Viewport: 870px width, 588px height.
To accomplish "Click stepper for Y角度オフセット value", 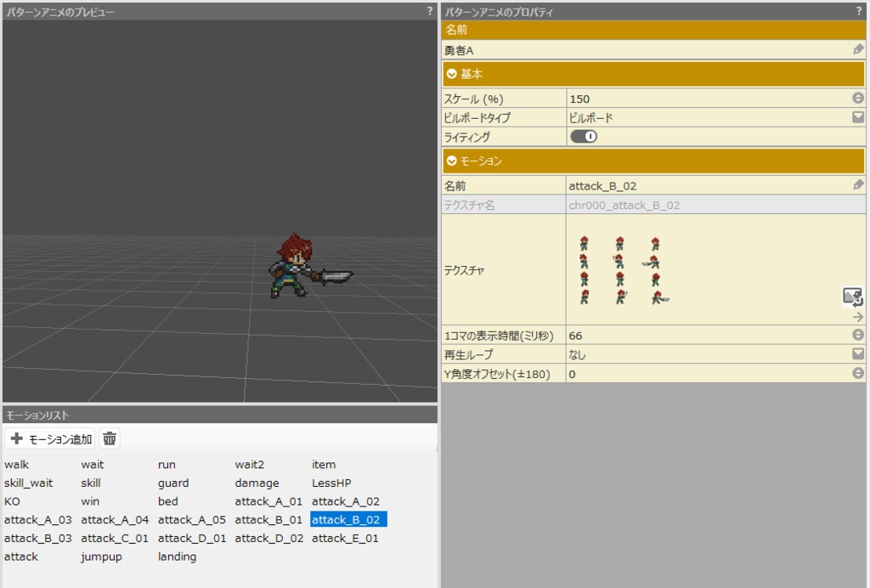I will 858,373.
